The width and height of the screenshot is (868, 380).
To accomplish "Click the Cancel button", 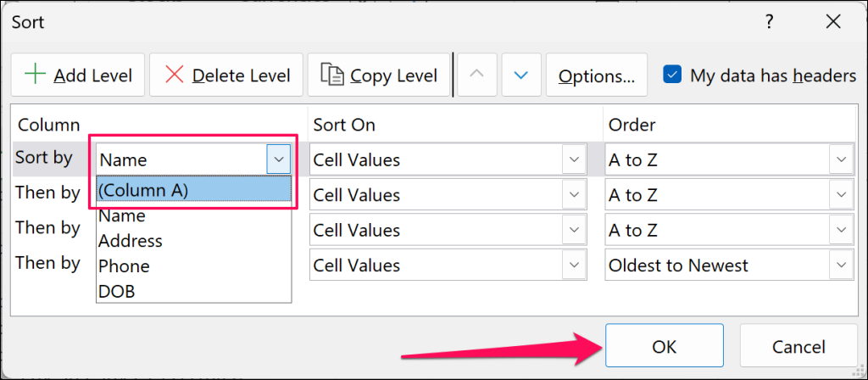I will point(798,346).
